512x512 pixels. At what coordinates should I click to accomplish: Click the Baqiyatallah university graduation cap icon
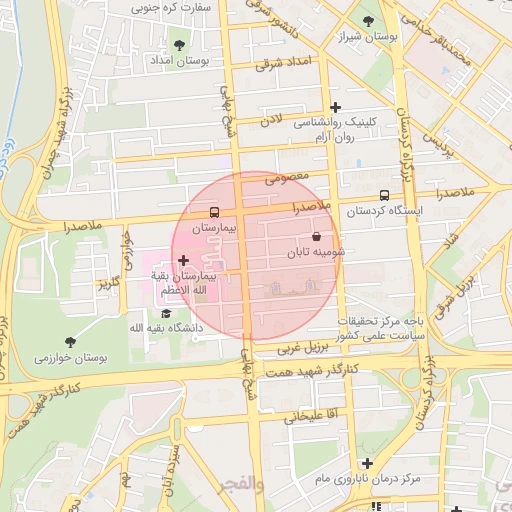tap(166, 313)
